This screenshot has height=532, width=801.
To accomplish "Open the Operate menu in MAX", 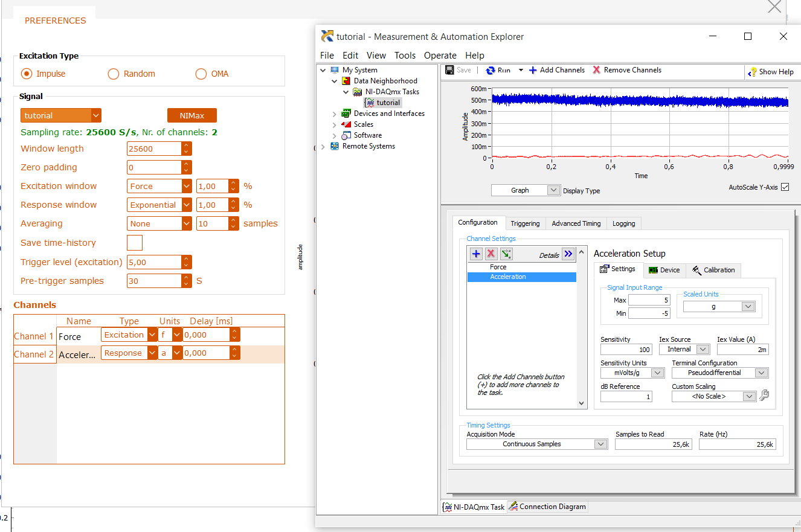I will tap(440, 56).
